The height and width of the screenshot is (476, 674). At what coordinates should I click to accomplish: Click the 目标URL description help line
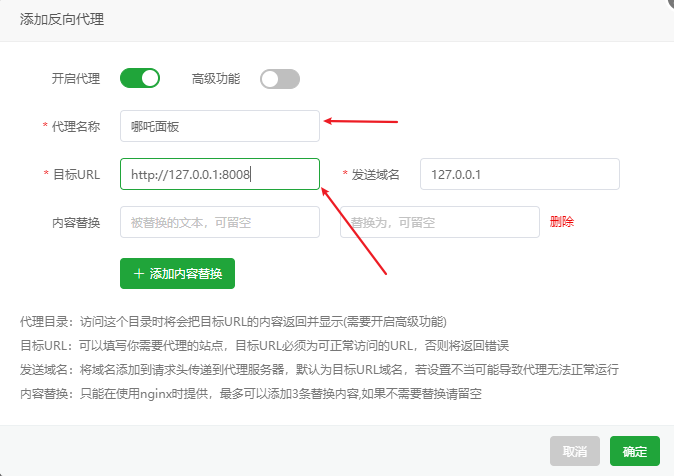click(x=264, y=346)
